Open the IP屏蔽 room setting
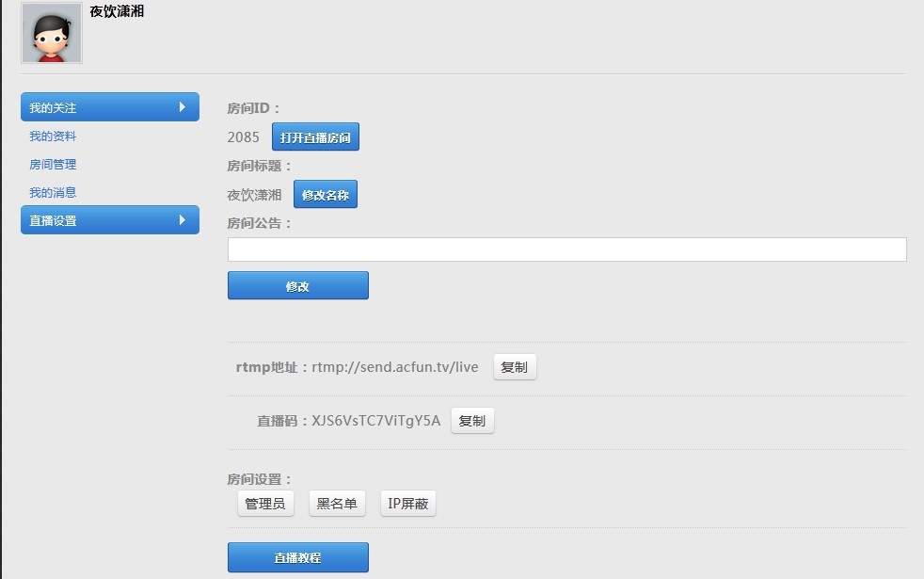The width and height of the screenshot is (924, 579). [407, 504]
